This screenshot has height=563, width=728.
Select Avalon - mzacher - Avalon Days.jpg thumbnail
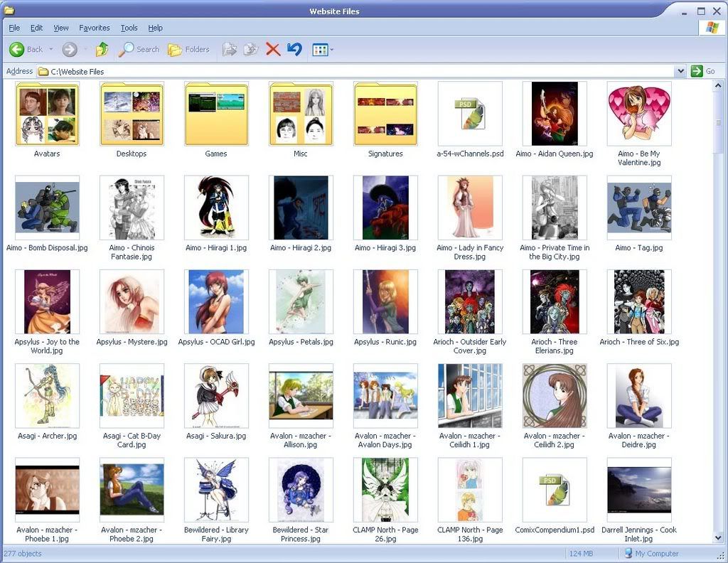point(385,396)
